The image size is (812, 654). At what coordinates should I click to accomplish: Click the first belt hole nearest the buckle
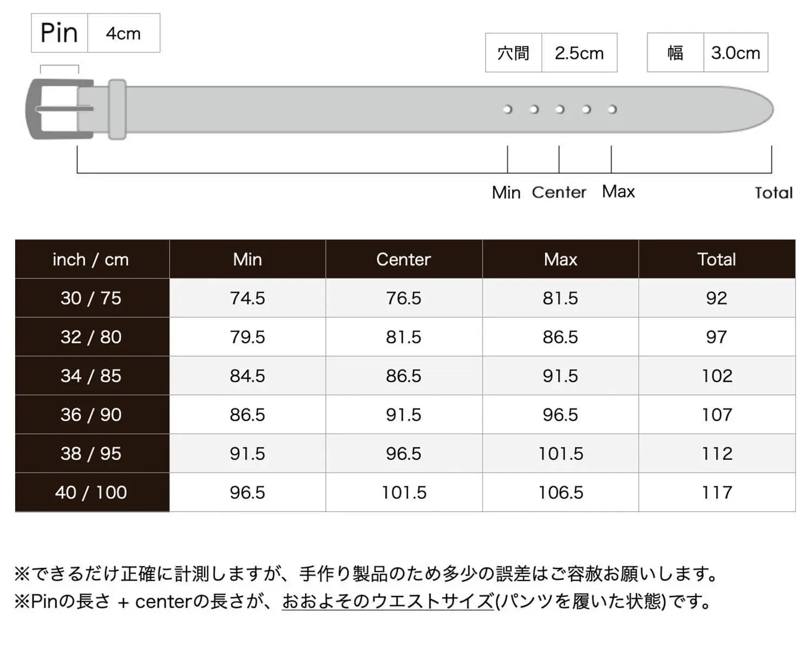click(507, 109)
